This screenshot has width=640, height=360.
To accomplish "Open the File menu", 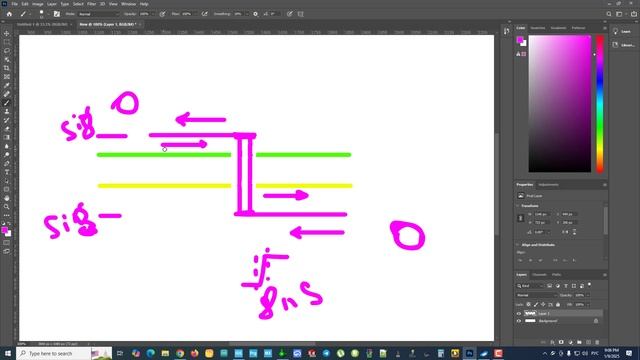I will click(14, 4).
